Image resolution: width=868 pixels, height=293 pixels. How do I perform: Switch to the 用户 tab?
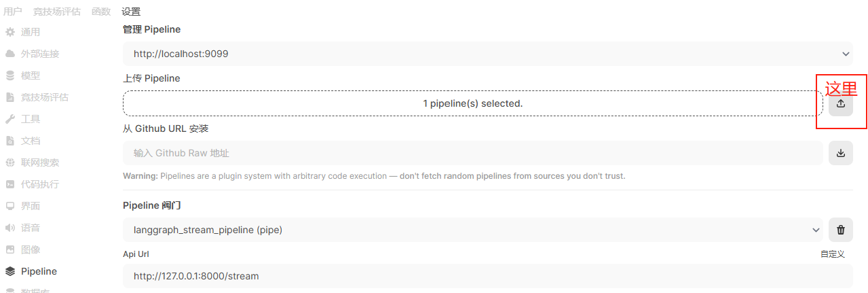(x=13, y=12)
